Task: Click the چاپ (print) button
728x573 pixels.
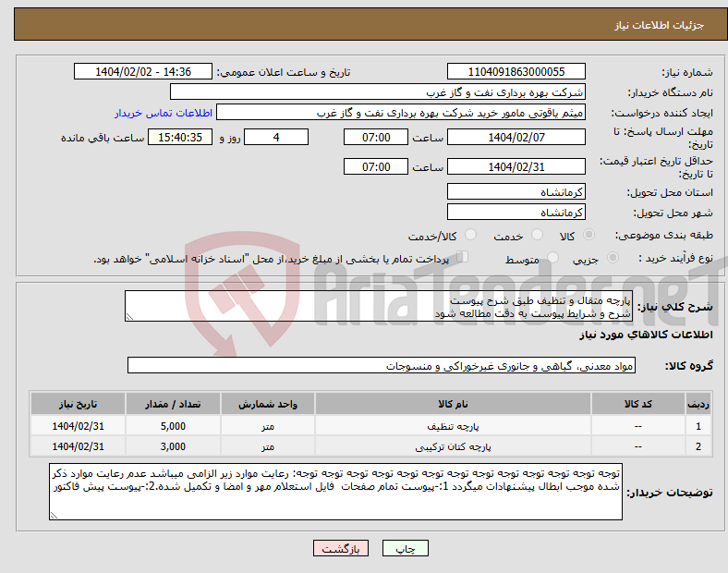Action: tap(405, 548)
